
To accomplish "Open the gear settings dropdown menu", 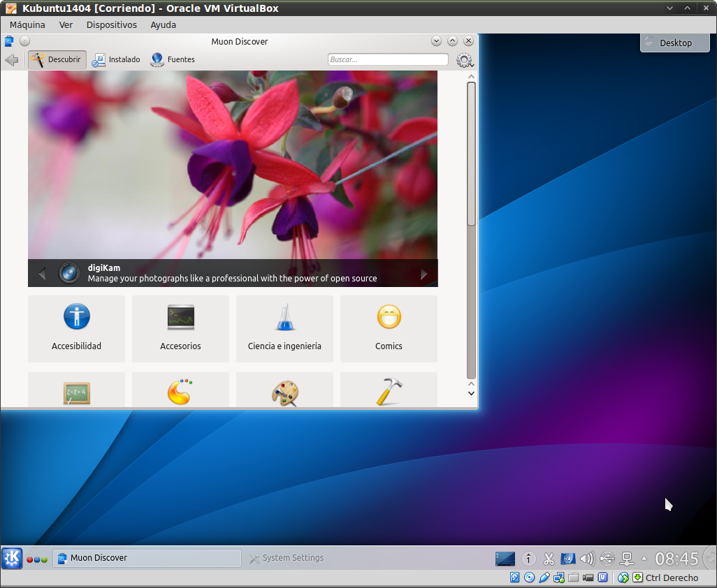I will [464, 61].
